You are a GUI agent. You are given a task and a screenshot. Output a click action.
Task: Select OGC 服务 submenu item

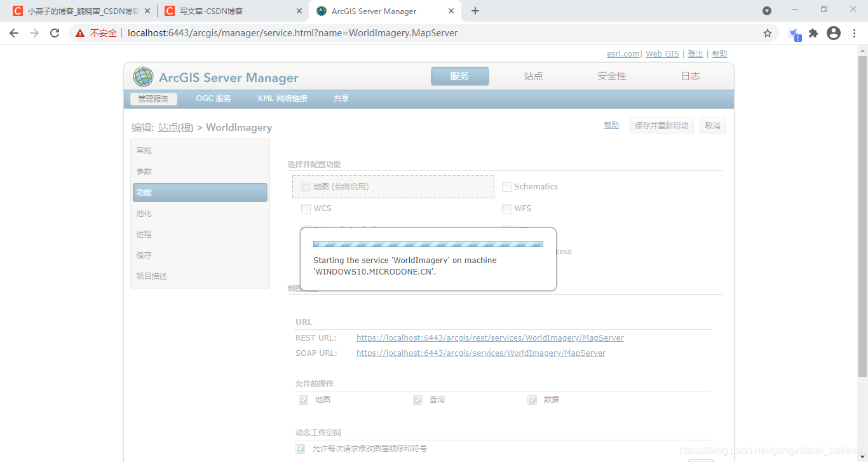tap(214, 99)
